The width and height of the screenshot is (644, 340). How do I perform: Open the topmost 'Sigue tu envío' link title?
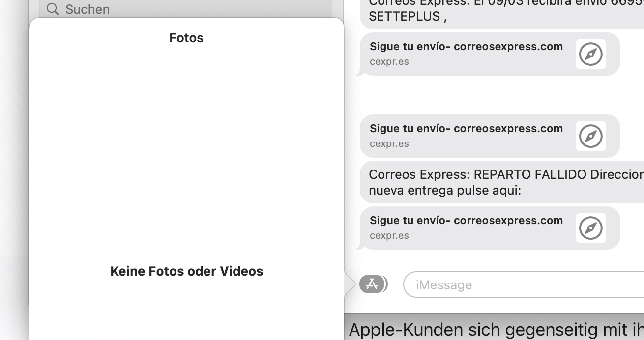click(x=466, y=47)
